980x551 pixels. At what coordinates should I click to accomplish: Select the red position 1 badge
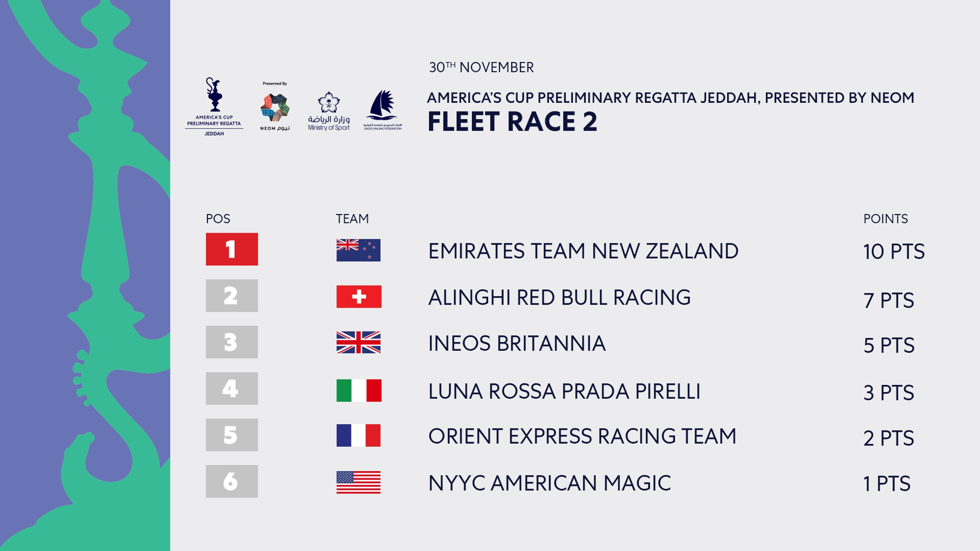[x=232, y=249]
